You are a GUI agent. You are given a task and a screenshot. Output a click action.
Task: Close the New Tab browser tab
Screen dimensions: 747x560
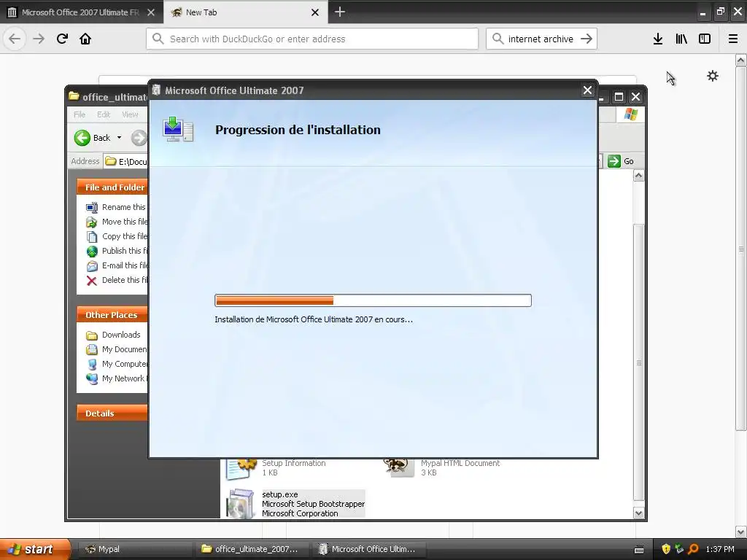coord(315,12)
